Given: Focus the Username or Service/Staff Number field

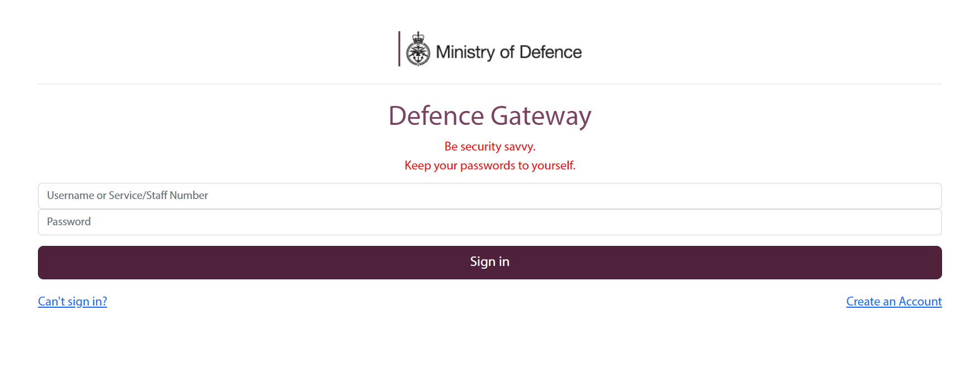Looking at the screenshot, I should pos(490,196).
